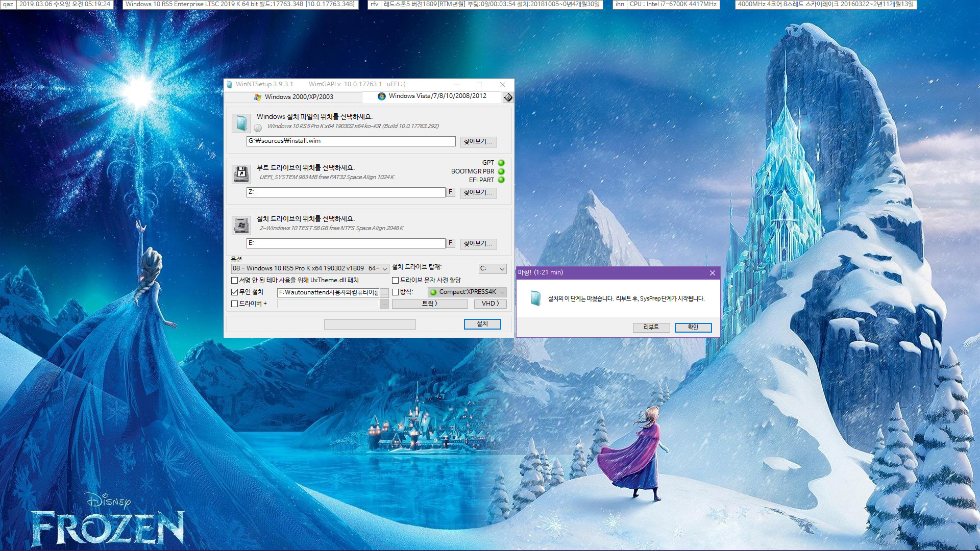Click the installation drive E: path field

click(x=346, y=243)
